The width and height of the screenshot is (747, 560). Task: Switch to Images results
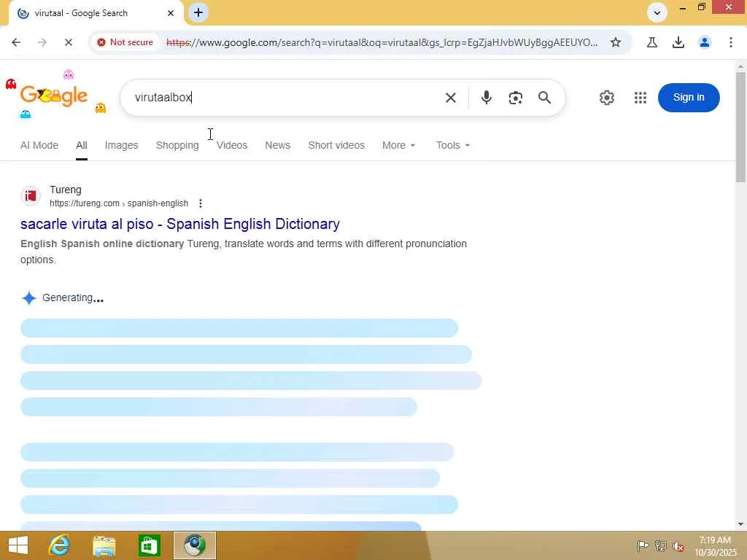[121, 145]
